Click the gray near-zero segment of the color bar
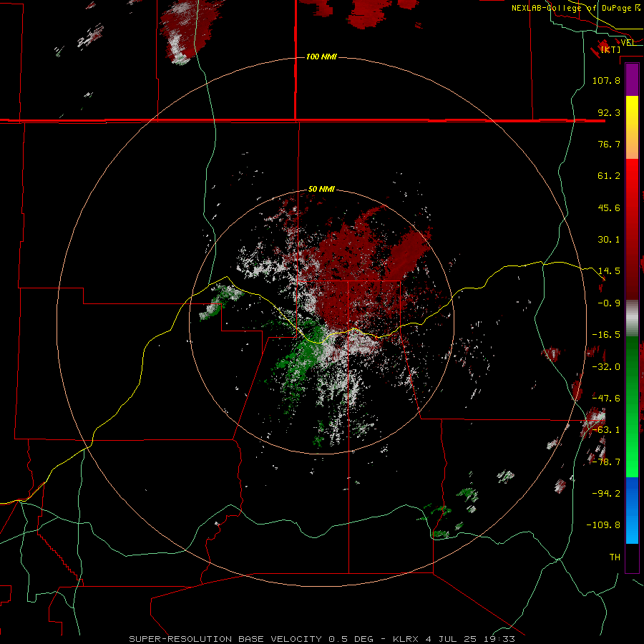Screen dimensions: 644x644 tap(632, 318)
